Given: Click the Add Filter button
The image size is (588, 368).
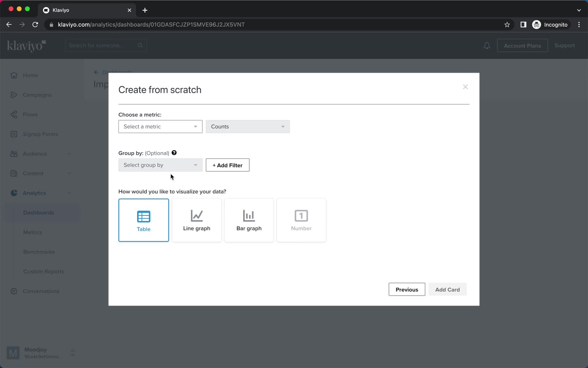Looking at the screenshot, I should (227, 165).
